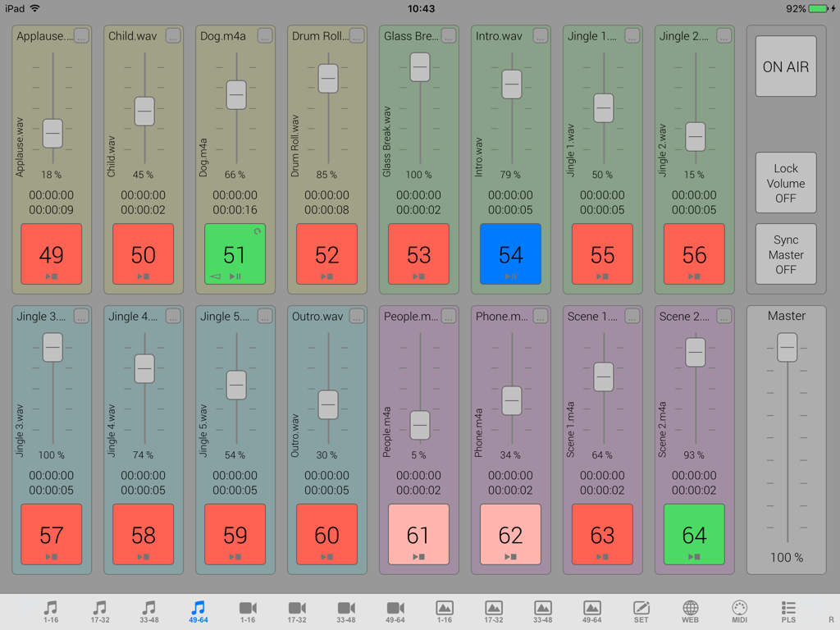Screen dimensions: 840x630
Task: Trigger pad 52 Drum Roll
Action: [x=326, y=254]
